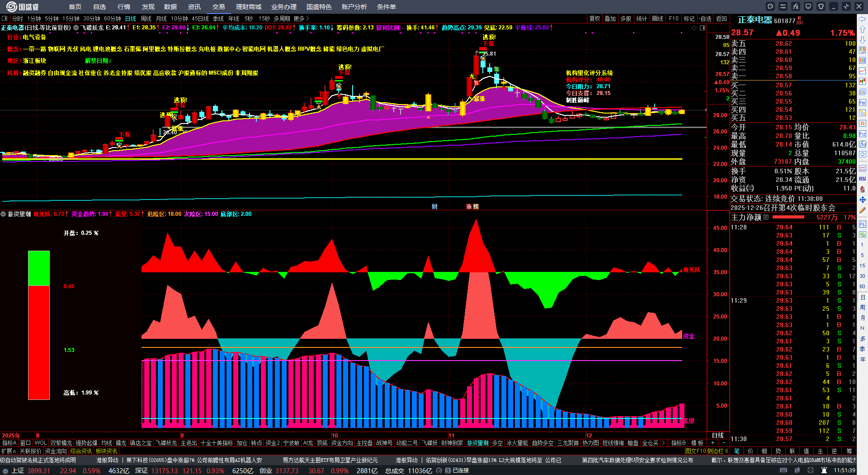Open the trend line chart sidebar icon

863,71
